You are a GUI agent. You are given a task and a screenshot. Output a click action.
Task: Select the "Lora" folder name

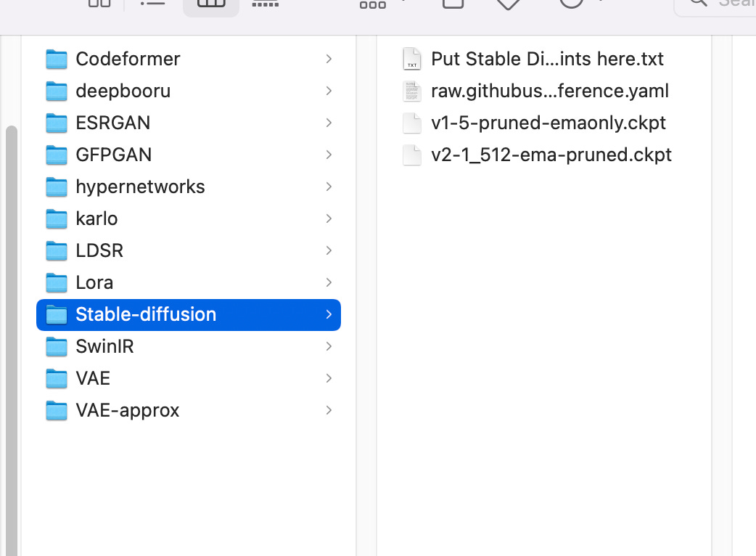[x=94, y=282]
